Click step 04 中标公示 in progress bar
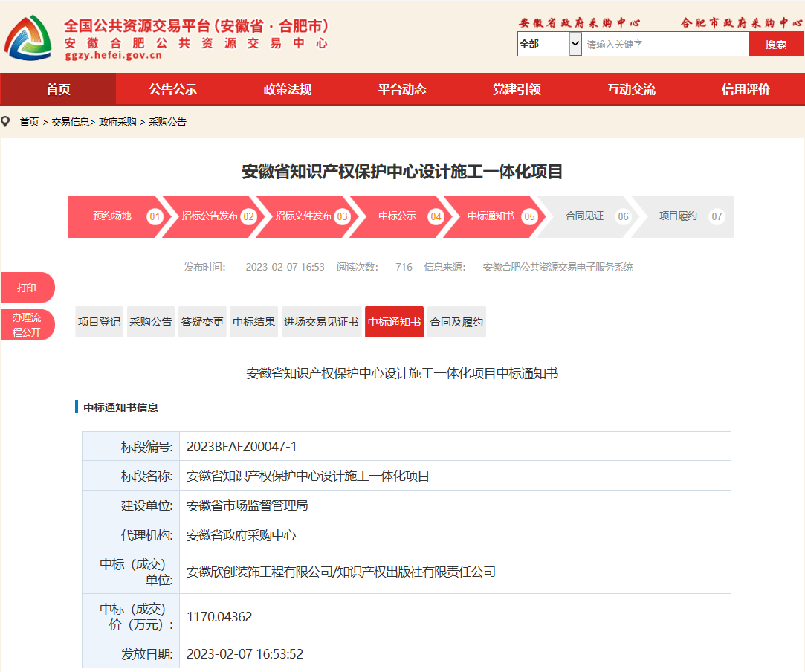The height and width of the screenshot is (672, 805). (x=398, y=216)
